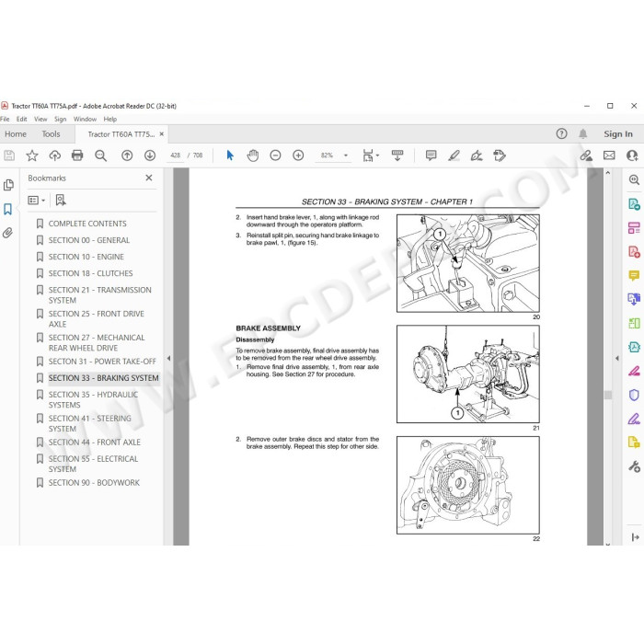This screenshot has width=644, height=644.
Task: Go to the next page arrow
Action: click(x=150, y=155)
